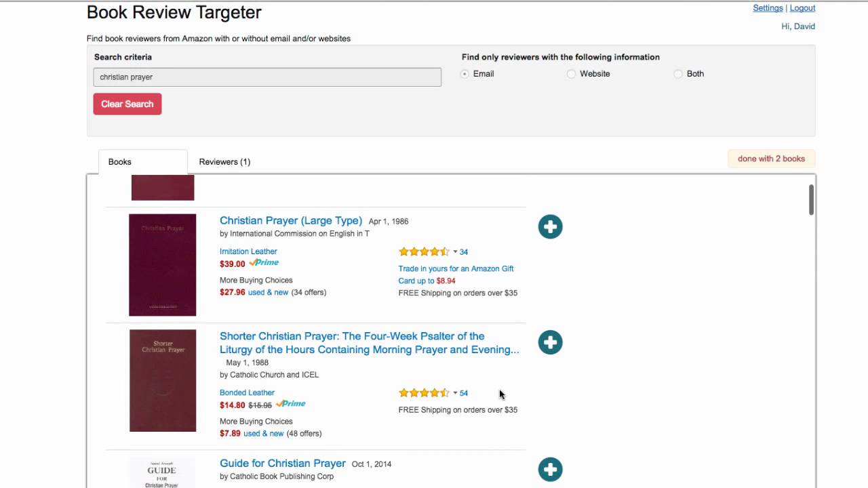Select the Website radio button
The height and width of the screenshot is (488, 868).
pos(571,74)
